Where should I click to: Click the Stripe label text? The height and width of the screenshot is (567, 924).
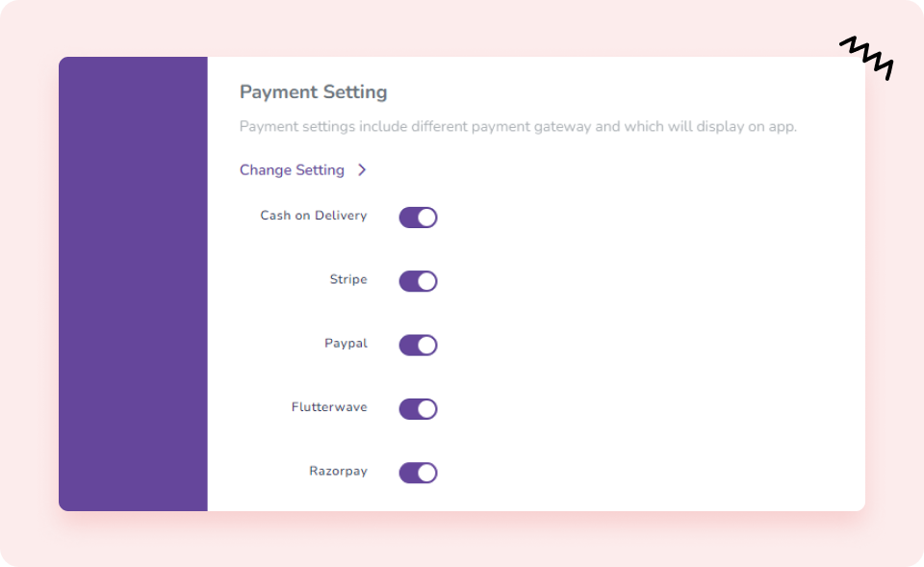pos(348,279)
